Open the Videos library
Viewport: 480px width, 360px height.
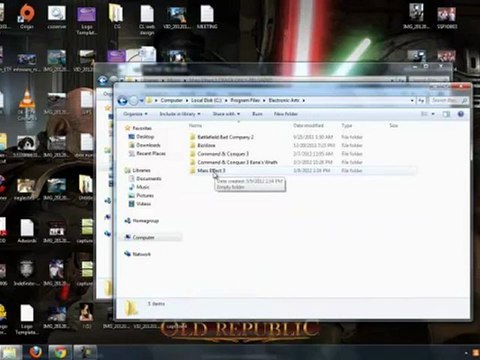tap(143, 204)
